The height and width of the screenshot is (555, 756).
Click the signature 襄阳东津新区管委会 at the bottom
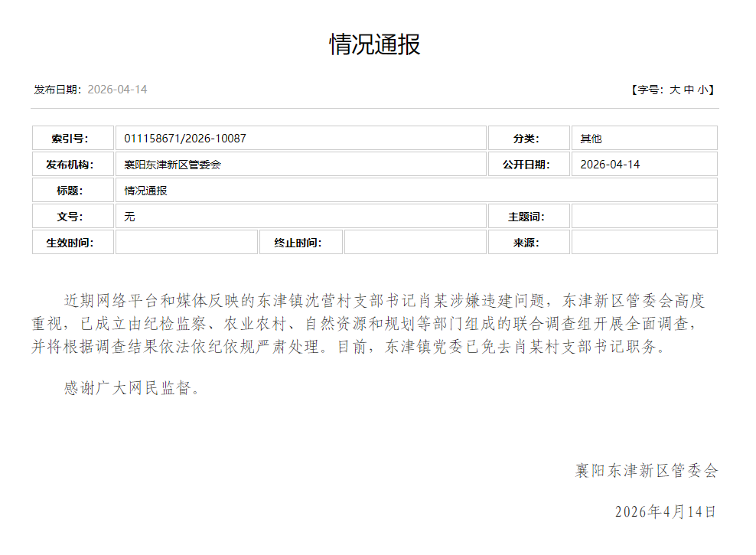tap(647, 471)
